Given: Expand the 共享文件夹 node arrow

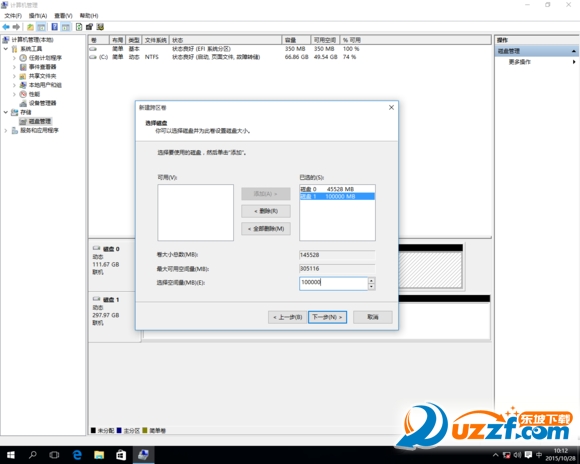Looking at the screenshot, I should (x=14, y=76).
